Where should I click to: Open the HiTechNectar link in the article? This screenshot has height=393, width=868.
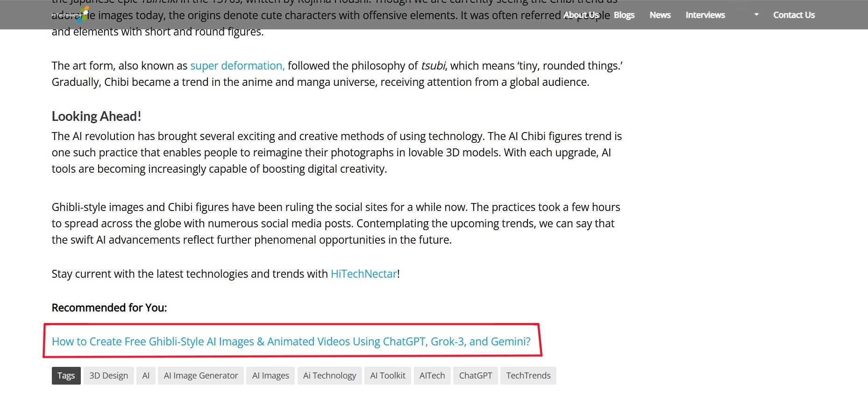coord(363,274)
